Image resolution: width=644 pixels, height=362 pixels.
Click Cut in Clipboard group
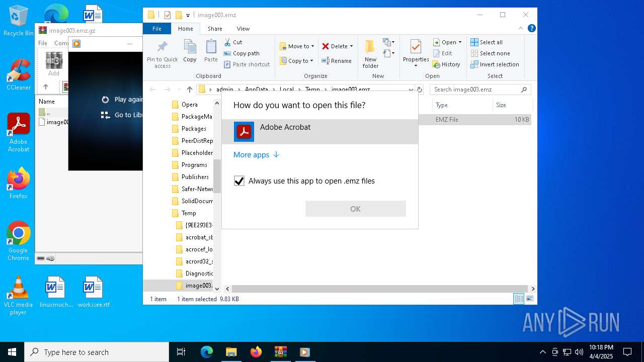pyautogui.click(x=233, y=42)
